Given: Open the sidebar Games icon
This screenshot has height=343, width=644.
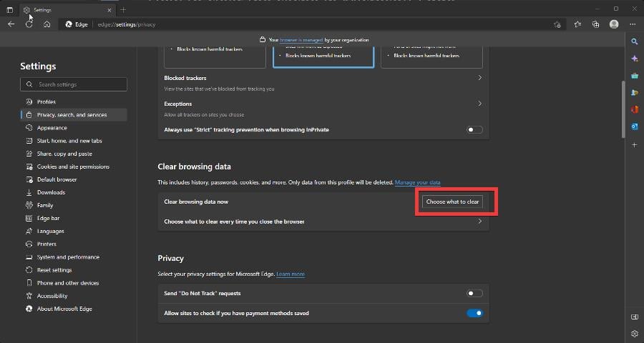Looking at the screenshot, I should click(x=635, y=93).
